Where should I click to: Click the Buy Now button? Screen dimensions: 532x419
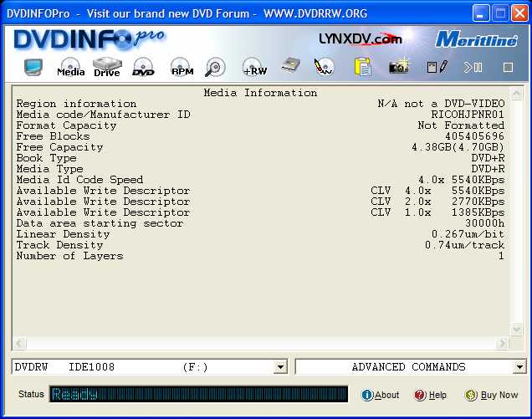pyautogui.click(x=492, y=395)
